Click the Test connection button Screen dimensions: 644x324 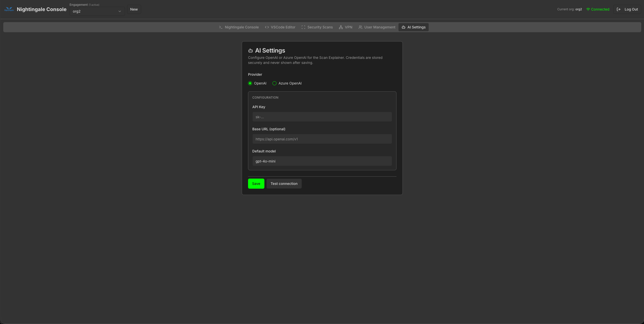tap(284, 184)
